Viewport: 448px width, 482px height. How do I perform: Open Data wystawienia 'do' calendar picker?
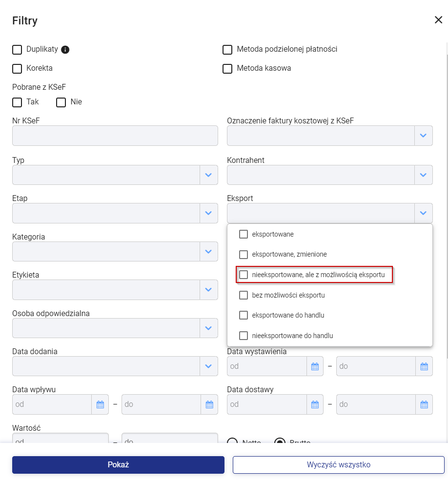point(424,366)
